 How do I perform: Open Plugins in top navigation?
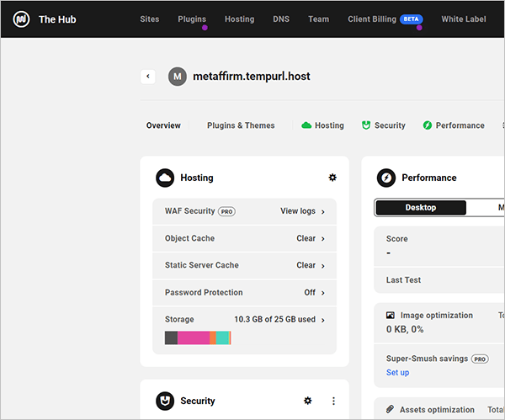pos(192,19)
